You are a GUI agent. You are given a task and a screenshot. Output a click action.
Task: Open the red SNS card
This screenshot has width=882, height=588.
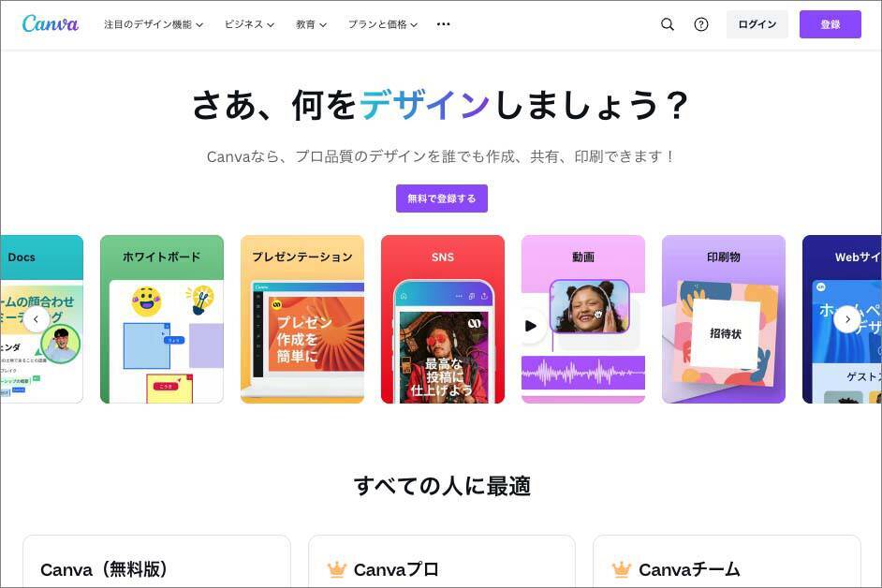tap(443, 319)
